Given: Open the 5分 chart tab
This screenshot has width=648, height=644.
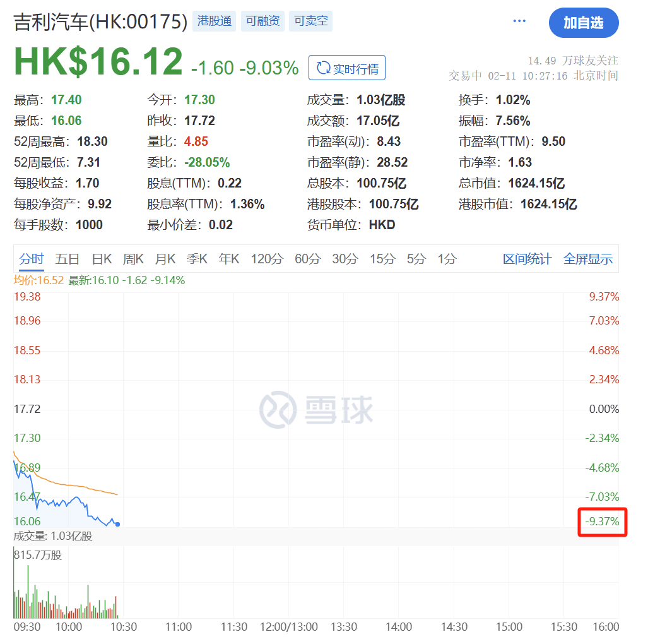Looking at the screenshot, I should (416, 259).
